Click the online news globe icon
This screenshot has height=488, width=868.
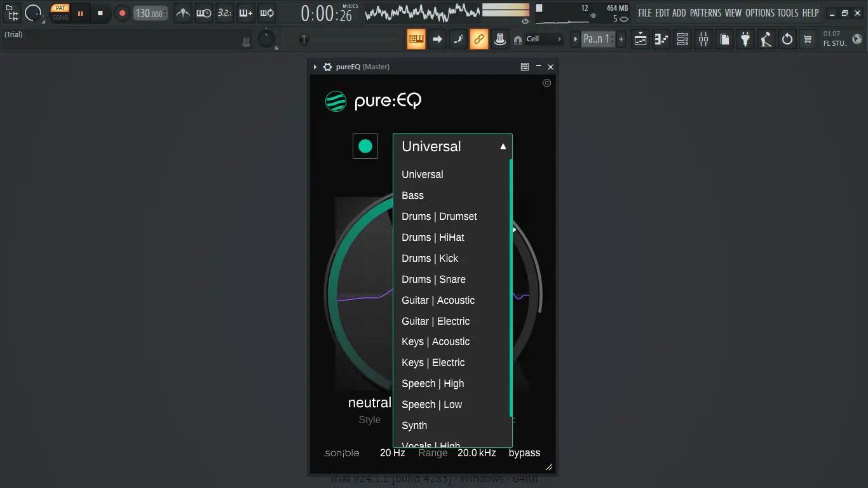(x=857, y=39)
